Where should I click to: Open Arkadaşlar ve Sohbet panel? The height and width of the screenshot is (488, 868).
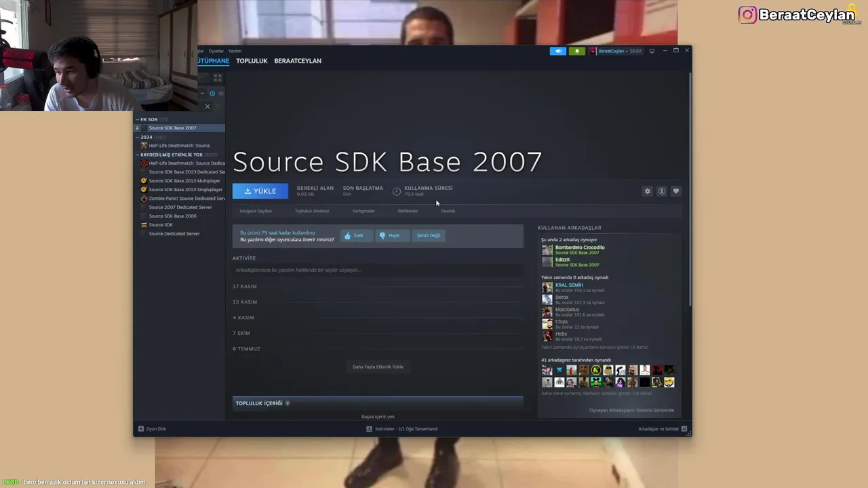tap(663, 429)
